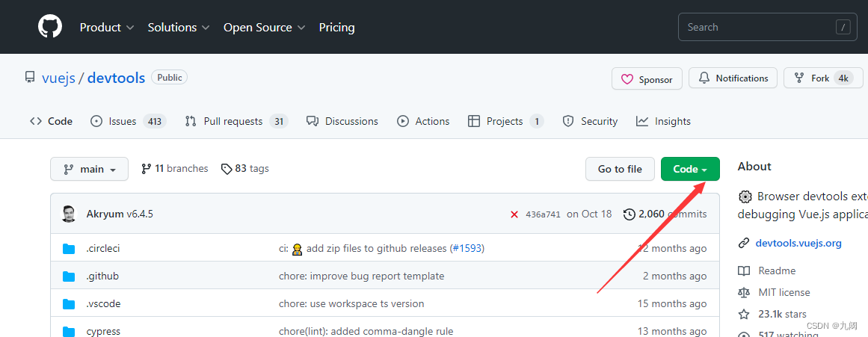Open the vuejs owner link
The width and height of the screenshot is (868, 337).
pyautogui.click(x=58, y=78)
